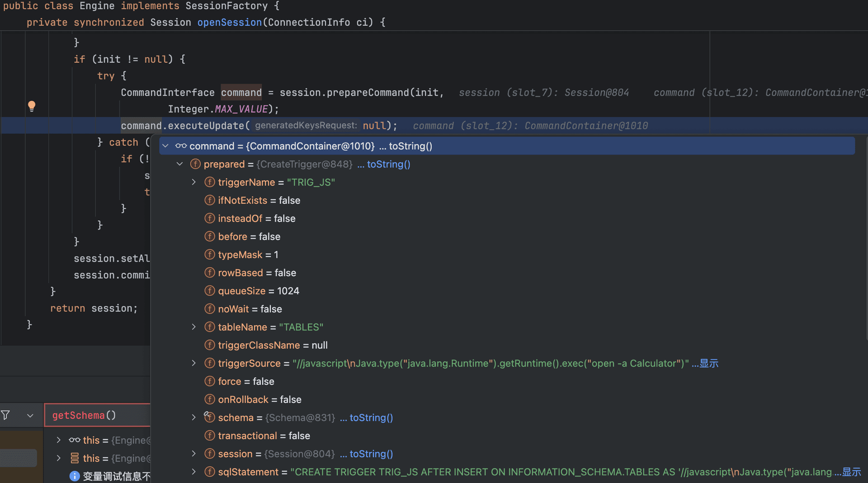Click the openSession method name in sticky header
The height and width of the screenshot is (483, 868).
[x=230, y=22]
